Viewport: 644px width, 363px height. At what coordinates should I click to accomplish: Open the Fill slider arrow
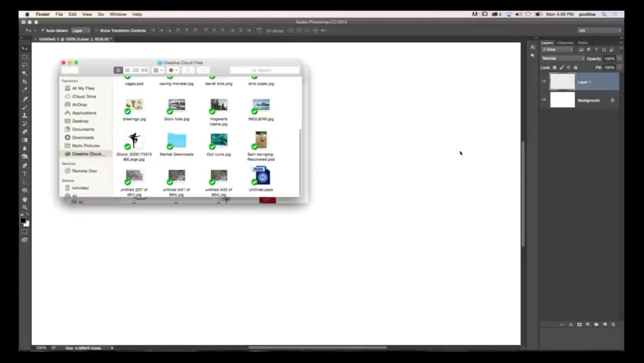coord(619,68)
